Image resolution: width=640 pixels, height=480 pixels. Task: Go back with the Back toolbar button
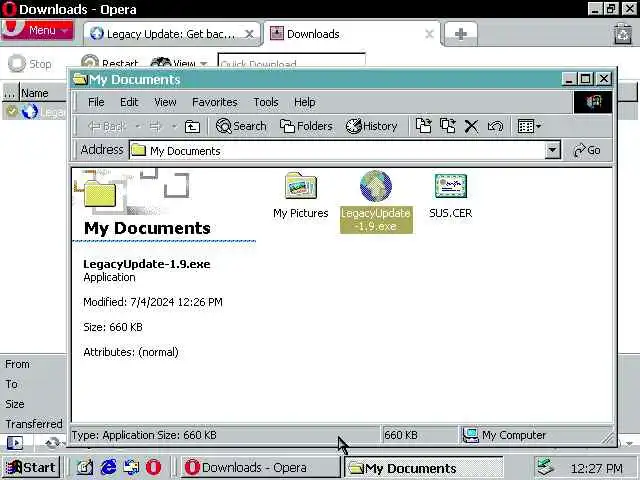[107, 127]
